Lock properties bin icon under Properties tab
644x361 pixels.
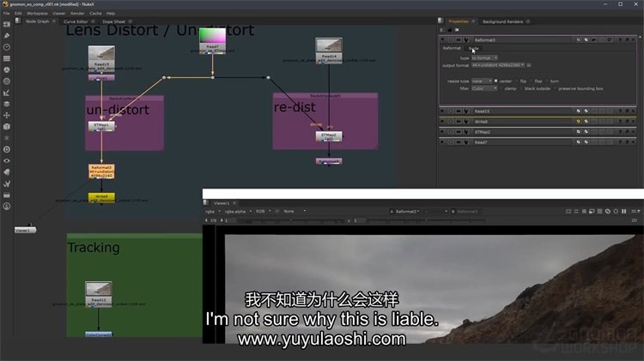449,30
